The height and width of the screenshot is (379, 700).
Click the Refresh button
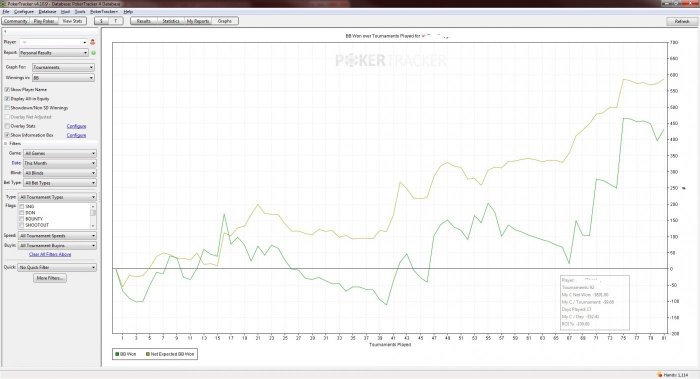coord(682,21)
